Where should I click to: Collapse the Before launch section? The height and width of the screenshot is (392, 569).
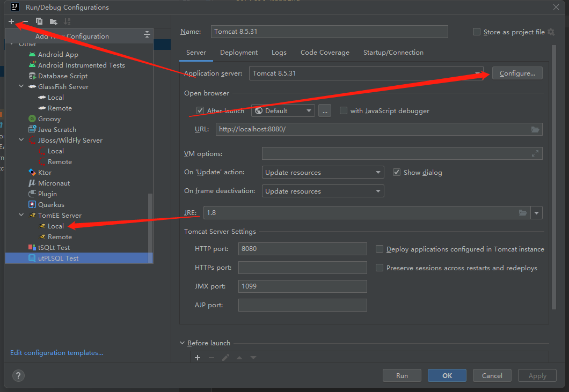(x=182, y=343)
